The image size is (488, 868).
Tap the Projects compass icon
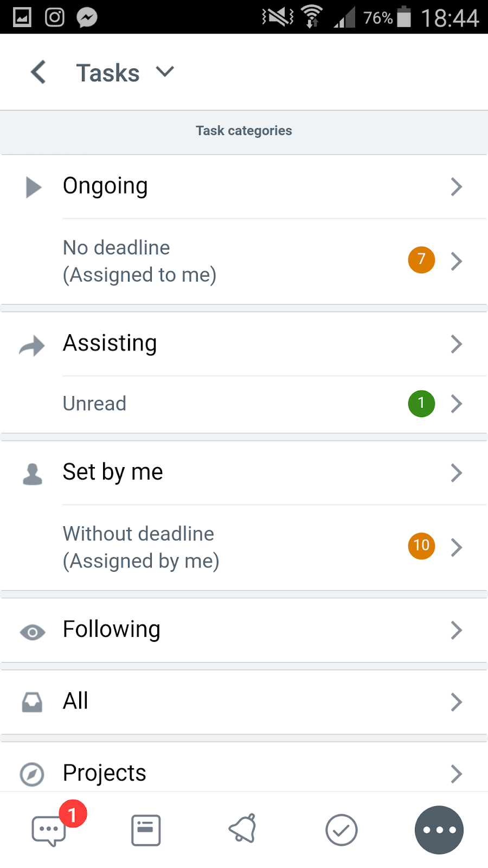[x=32, y=774]
